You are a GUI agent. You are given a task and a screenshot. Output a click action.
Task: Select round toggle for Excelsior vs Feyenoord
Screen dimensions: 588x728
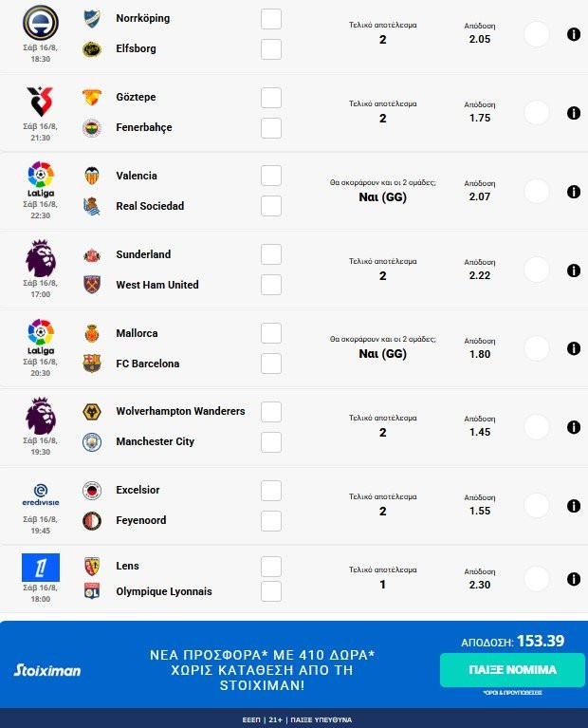point(537,506)
